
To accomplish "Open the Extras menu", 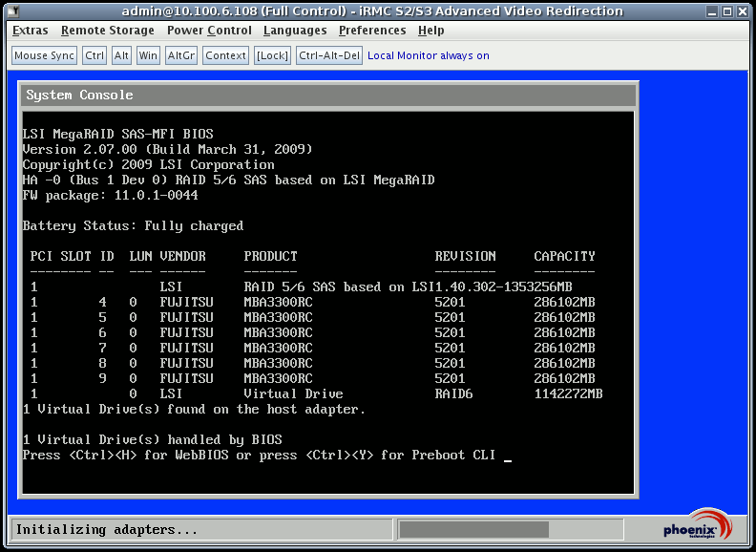I will click(x=30, y=31).
